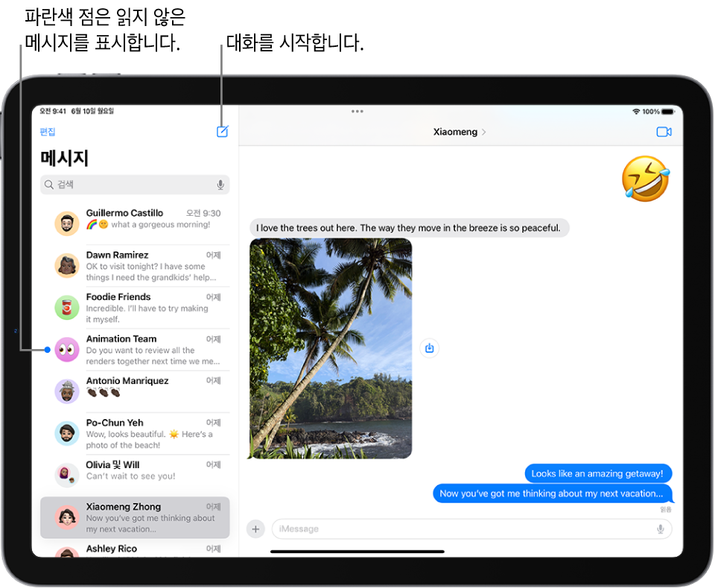Tap Antonio Manriquez's avatar

point(67,391)
